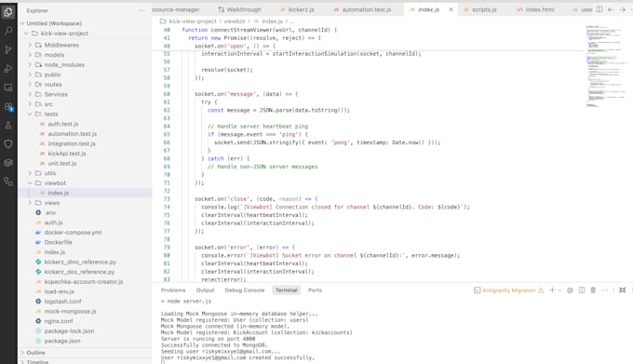Open Extensions view with update badge

pyautogui.click(x=8, y=106)
